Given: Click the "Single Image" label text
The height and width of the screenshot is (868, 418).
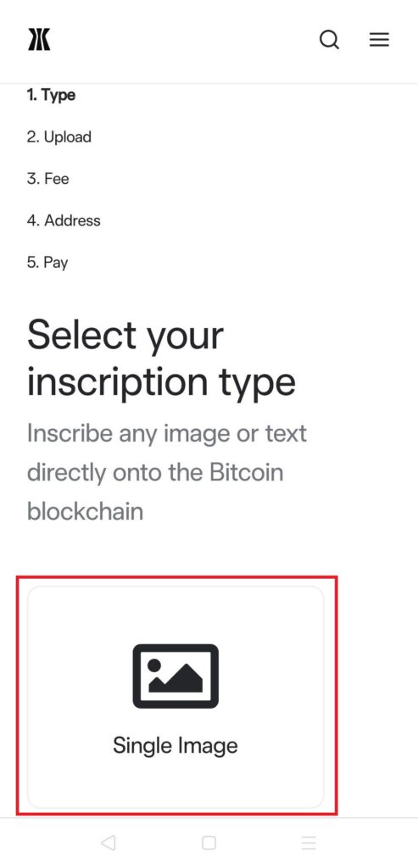Looking at the screenshot, I should coord(176,745).
